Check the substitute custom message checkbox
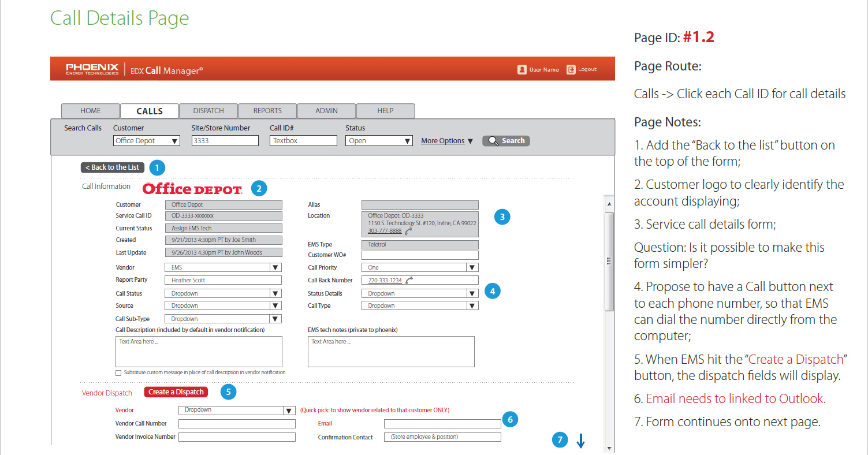868x455 pixels. click(x=118, y=372)
